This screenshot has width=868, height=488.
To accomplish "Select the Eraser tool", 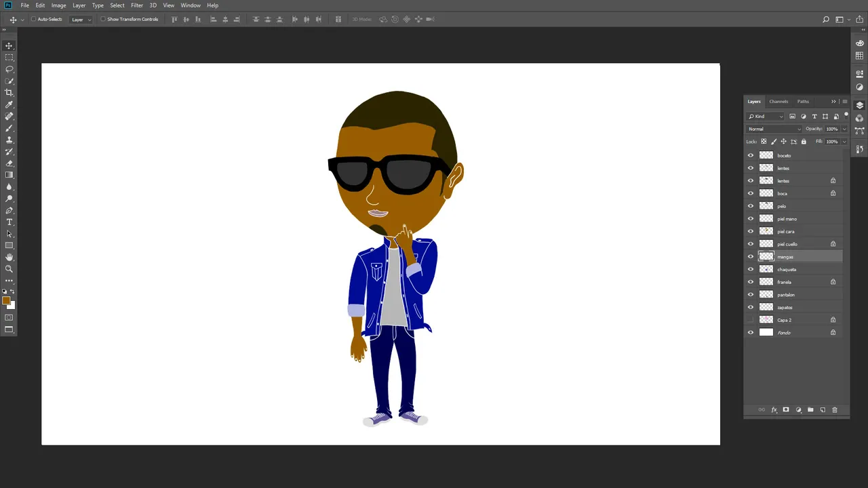I will tap(9, 163).
